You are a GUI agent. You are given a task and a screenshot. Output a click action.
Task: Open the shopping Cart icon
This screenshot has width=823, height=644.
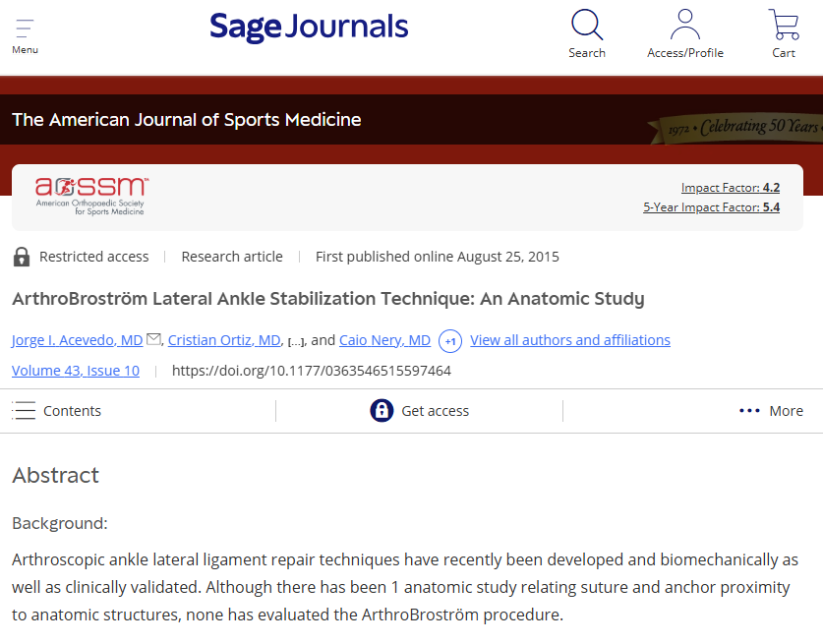click(784, 25)
